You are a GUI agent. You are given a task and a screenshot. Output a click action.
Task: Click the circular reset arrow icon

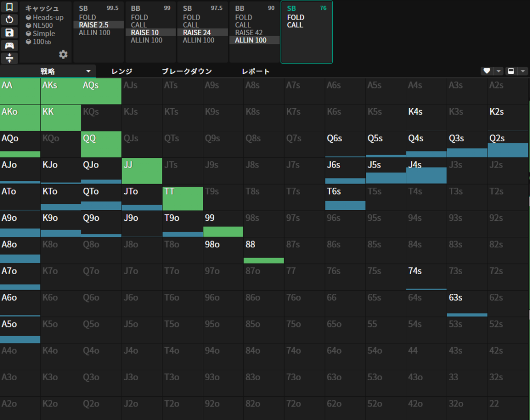[x=9, y=20]
